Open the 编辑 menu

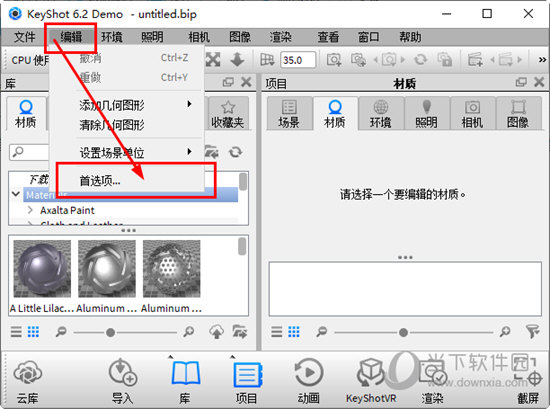(x=71, y=37)
